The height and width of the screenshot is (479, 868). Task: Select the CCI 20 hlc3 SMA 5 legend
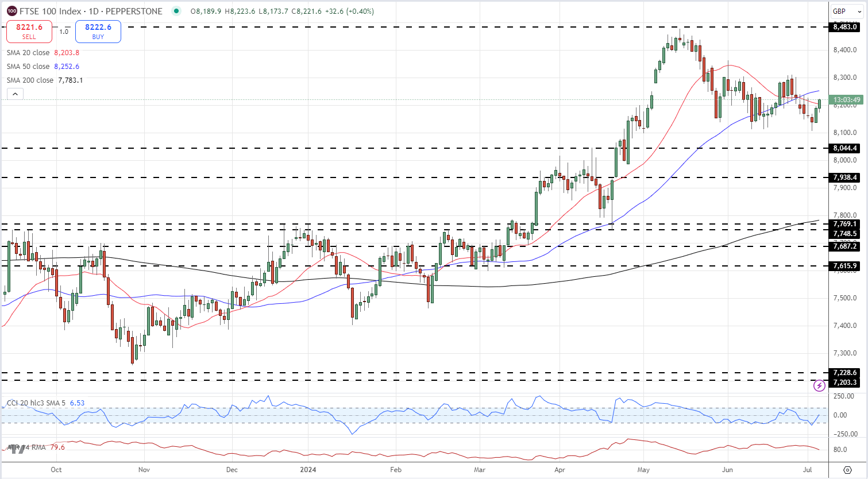45,403
